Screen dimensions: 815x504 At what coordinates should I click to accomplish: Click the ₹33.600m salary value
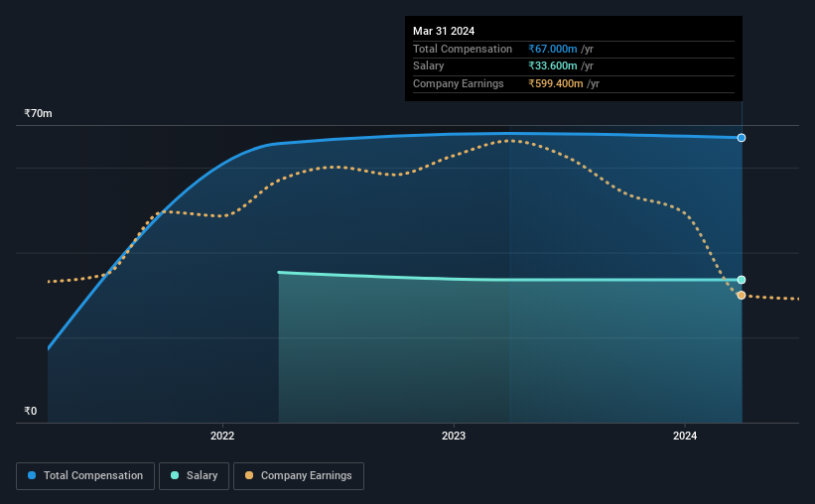pyautogui.click(x=553, y=66)
